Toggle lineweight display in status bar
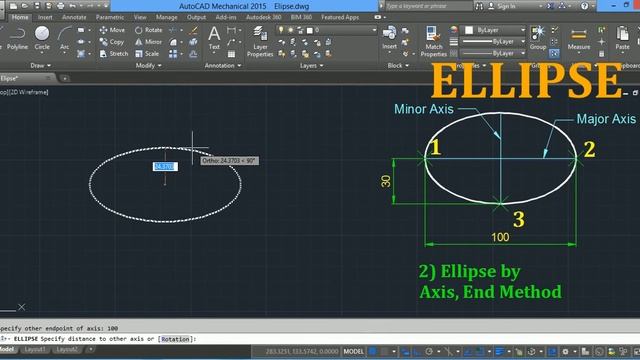 (x=500, y=351)
